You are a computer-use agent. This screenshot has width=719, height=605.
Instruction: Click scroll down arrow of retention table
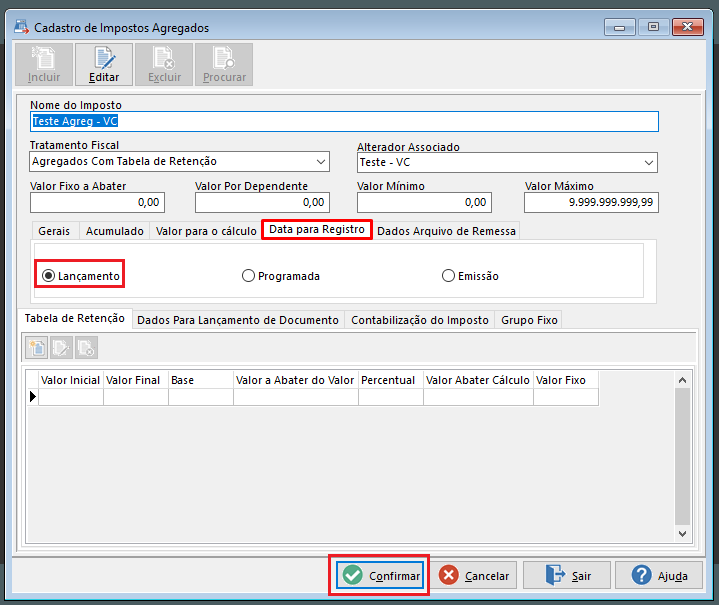(682, 533)
